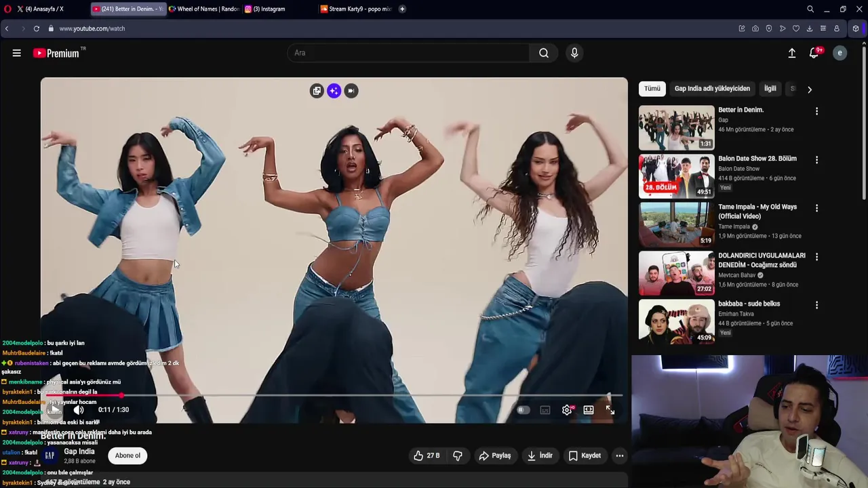Screen dimensions: 868x488
Task: Click in the Ara search field
Action: (x=408, y=53)
